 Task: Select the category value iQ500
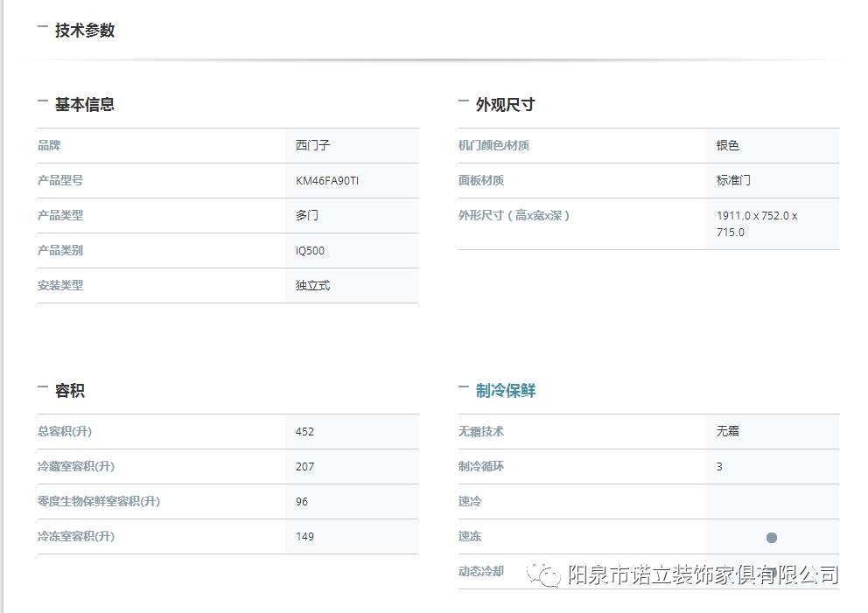coord(310,251)
